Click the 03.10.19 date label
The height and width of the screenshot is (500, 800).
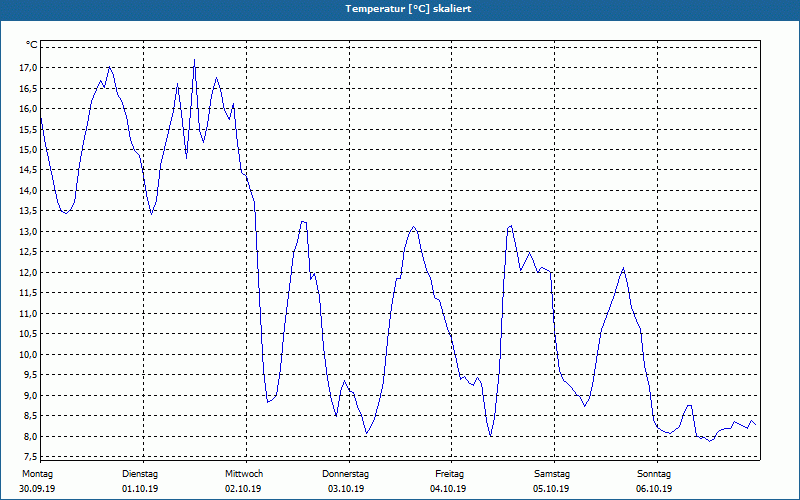click(x=346, y=489)
